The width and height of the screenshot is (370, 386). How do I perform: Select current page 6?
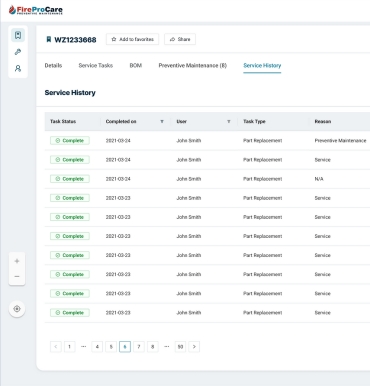tap(125, 347)
